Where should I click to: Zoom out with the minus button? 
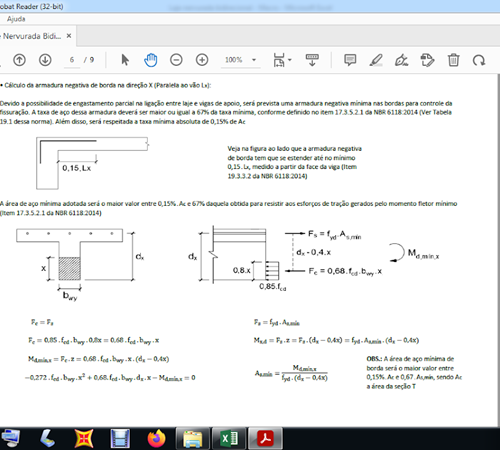(176, 60)
